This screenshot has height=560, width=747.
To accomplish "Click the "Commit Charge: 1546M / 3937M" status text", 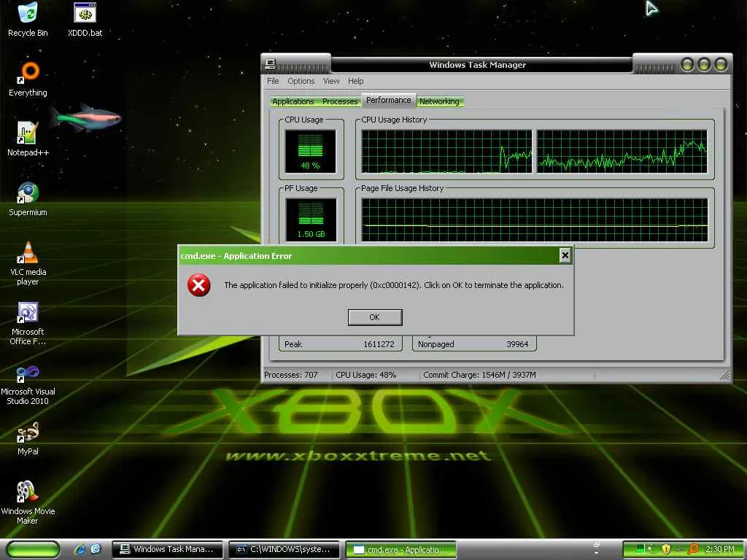I will click(x=479, y=376).
